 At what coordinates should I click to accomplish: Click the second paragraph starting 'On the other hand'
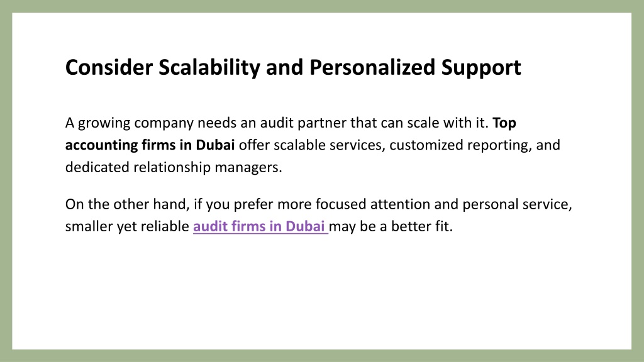pos(318,215)
